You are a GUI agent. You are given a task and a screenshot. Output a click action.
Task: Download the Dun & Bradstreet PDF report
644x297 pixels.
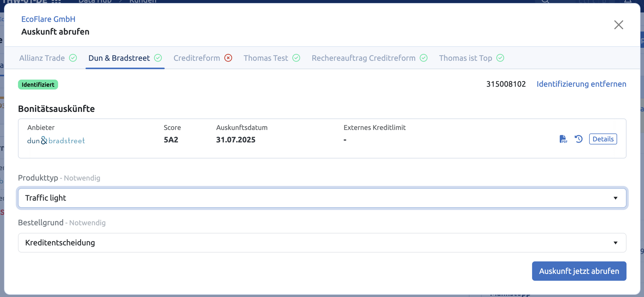[x=563, y=139]
